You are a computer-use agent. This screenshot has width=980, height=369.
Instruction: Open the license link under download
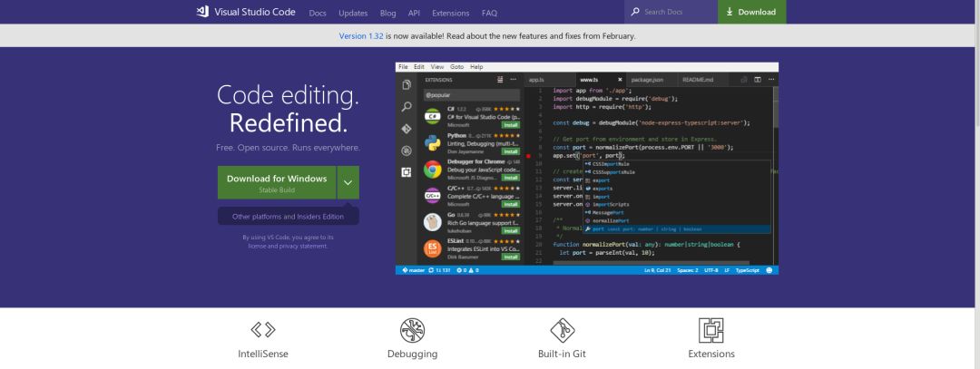click(x=258, y=246)
